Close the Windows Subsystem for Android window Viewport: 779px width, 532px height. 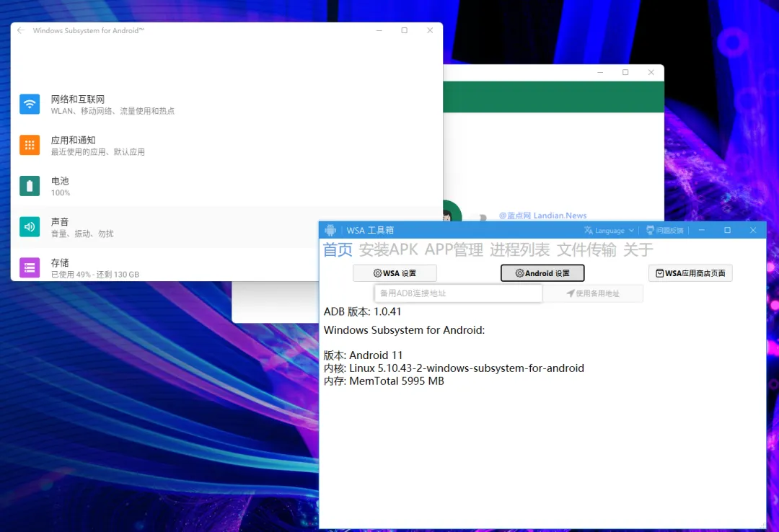click(430, 30)
